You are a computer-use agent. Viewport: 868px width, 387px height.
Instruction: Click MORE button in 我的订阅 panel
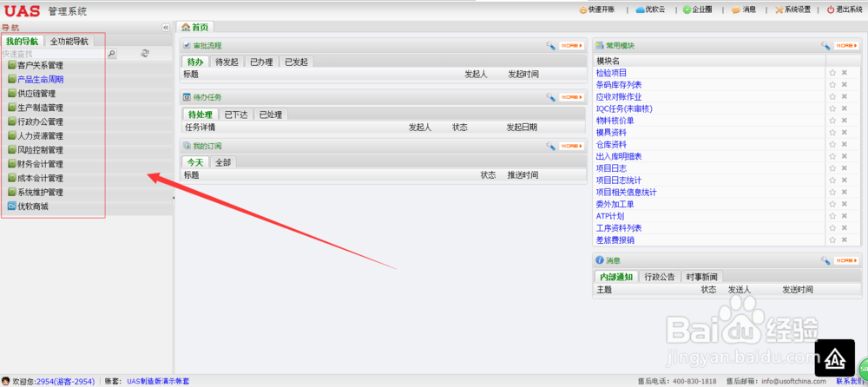pyautogui.click(x=571, y=146)
